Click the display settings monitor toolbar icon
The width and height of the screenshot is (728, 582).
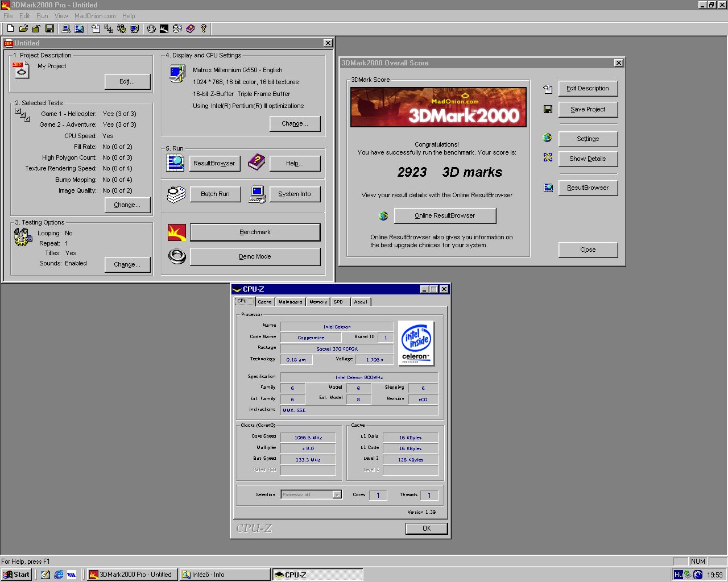click(135, 28)
